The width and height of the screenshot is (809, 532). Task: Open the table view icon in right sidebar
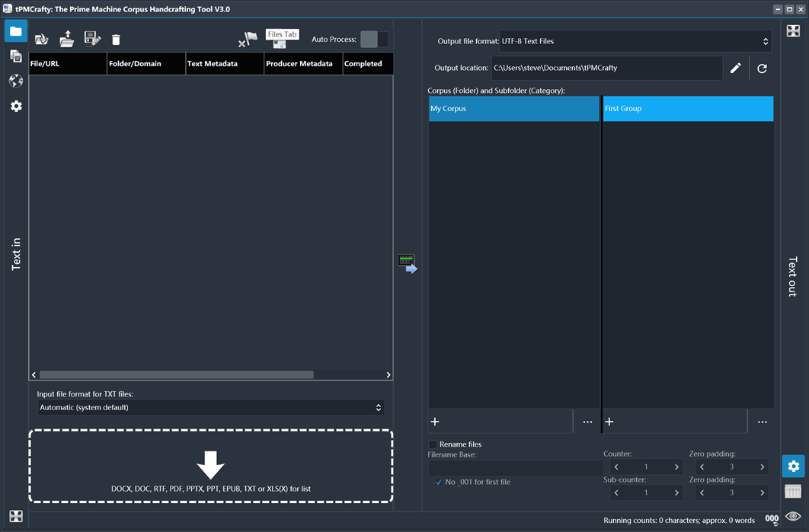(794, 491)
